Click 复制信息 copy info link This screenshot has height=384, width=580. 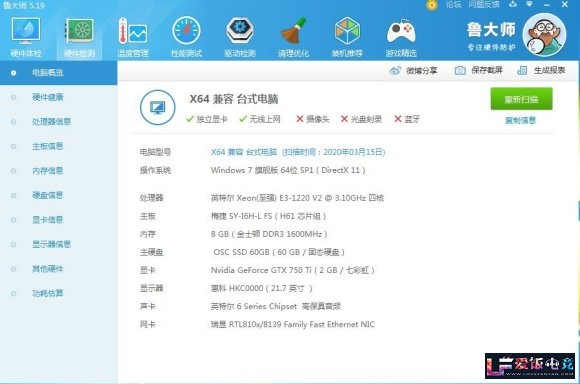pyautogui.click(x=520, y=120)
